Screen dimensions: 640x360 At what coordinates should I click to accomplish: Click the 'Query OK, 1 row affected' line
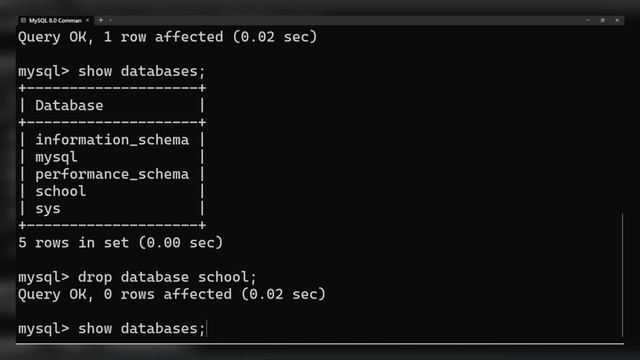coord(167,37)
